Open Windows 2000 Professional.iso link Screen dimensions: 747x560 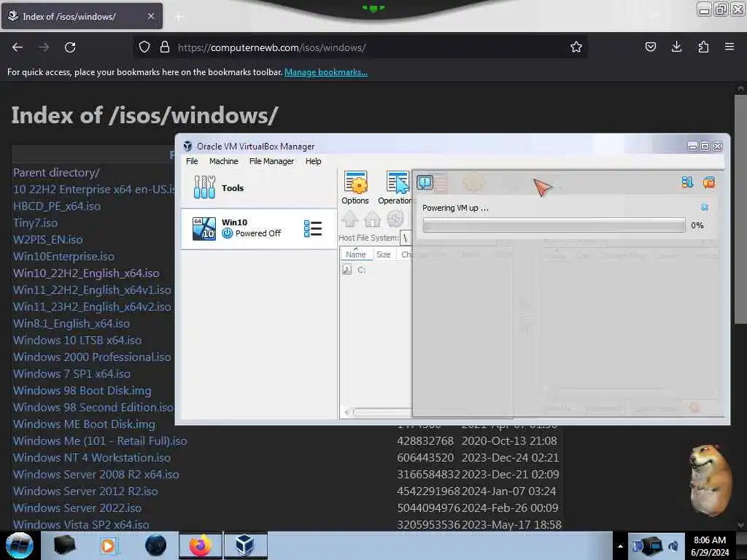[x=92, y=357]
